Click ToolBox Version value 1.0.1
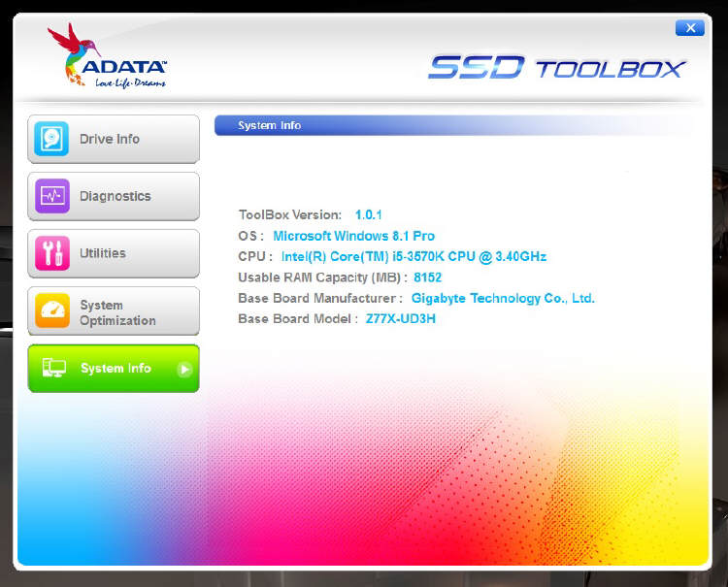The height and width of the screenshot is (587, 728). [369, 214]
